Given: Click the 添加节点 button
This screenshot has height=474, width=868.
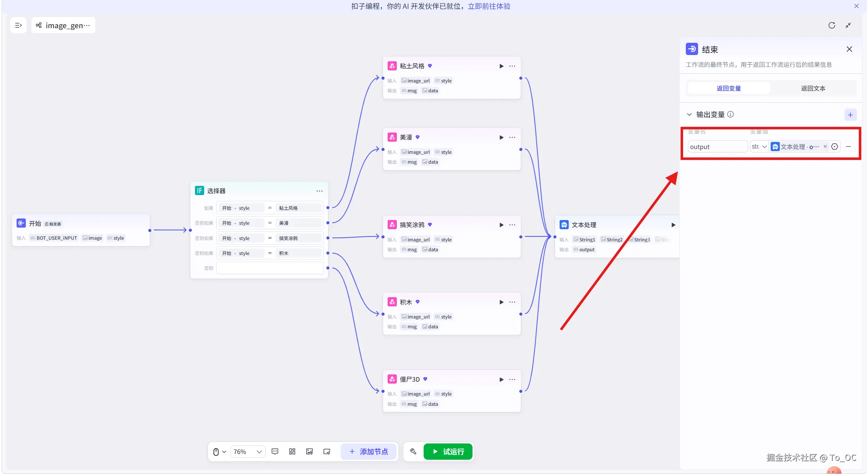Looking at the screenshot, I should [x=368, y=452].
